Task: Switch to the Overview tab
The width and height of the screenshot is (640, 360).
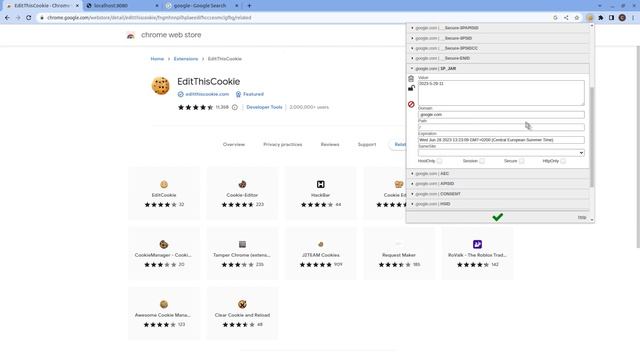Action: (234, 144)
